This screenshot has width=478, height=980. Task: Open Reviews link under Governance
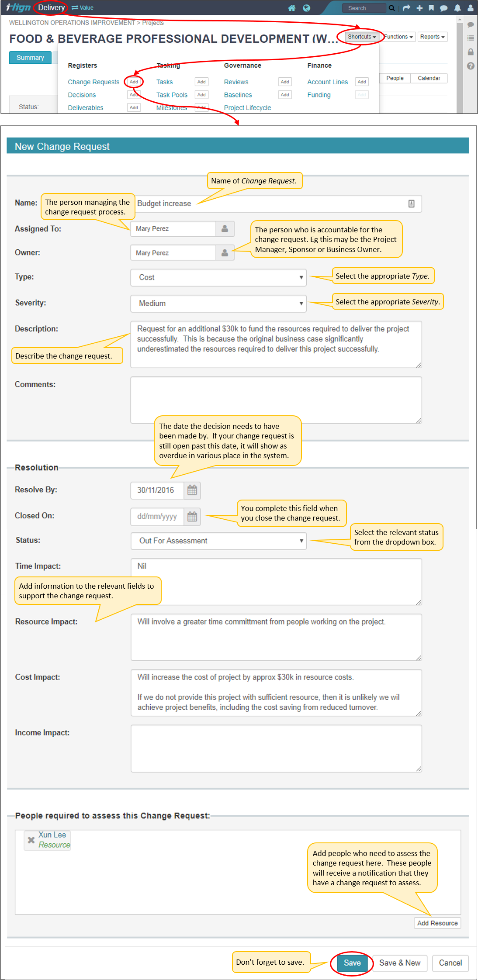[236, 82]
